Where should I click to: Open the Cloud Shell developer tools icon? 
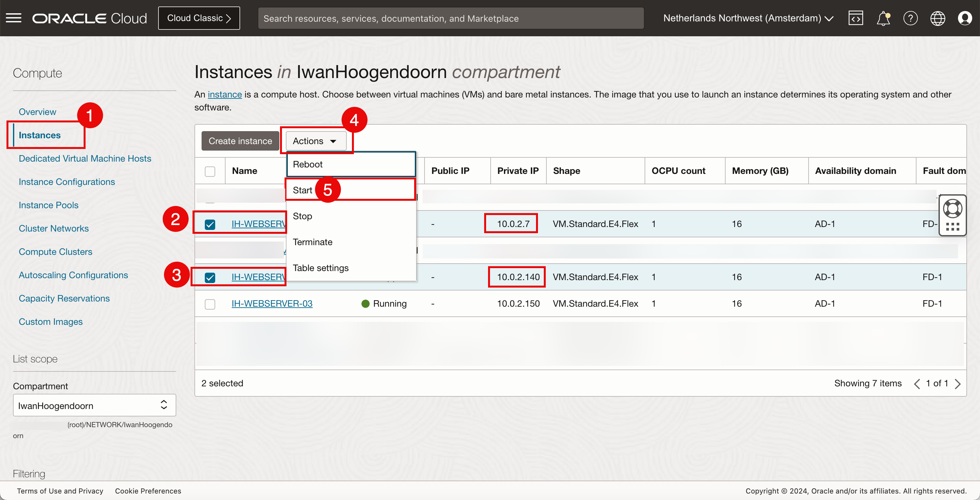click(856, 18)
